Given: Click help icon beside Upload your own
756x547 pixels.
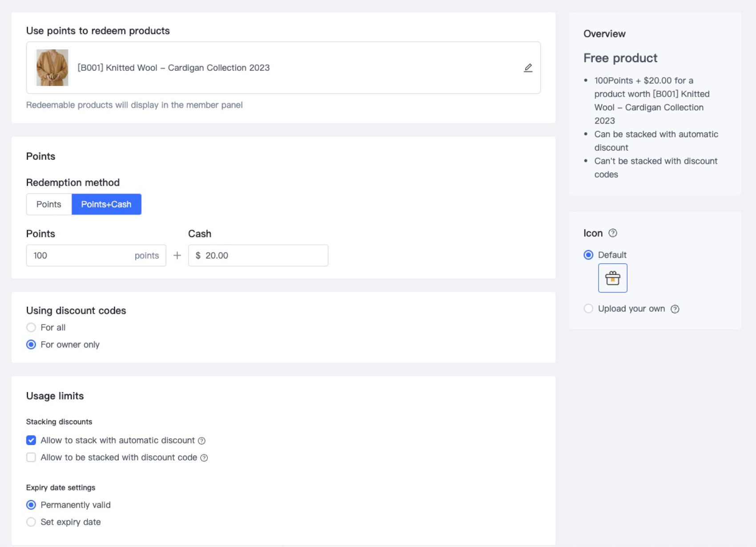Looking at the screenshot, I should point(675,309).
